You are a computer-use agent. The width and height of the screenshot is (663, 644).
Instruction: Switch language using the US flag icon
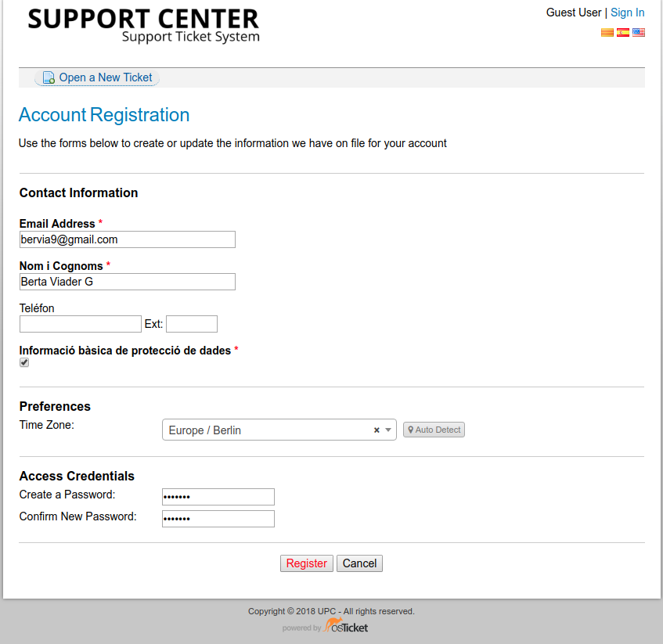[639, 32]
